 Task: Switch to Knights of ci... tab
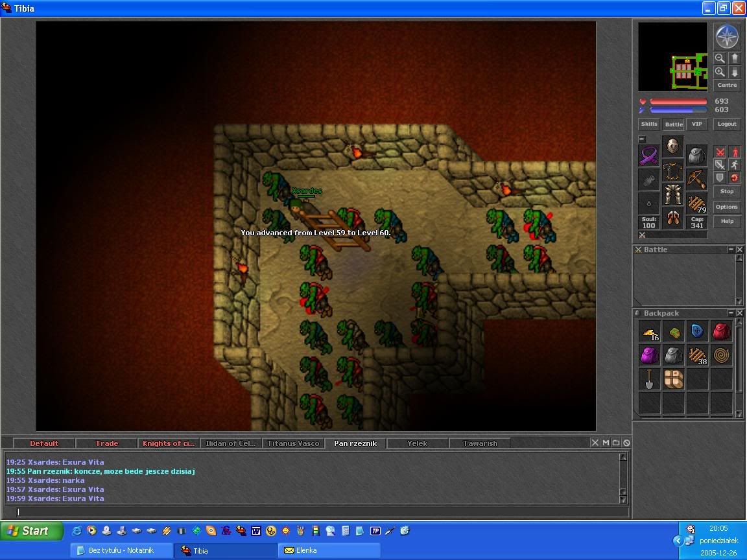[169, 443]
